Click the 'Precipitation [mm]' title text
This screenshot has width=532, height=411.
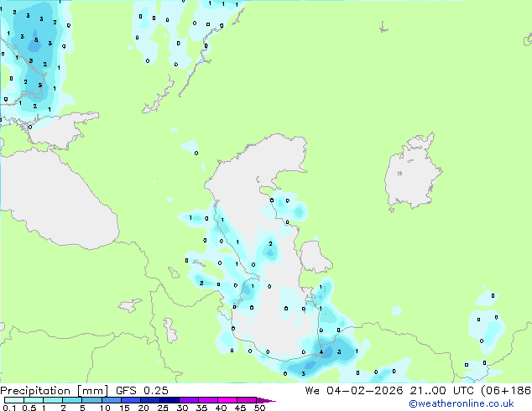[x=55, y=391]
